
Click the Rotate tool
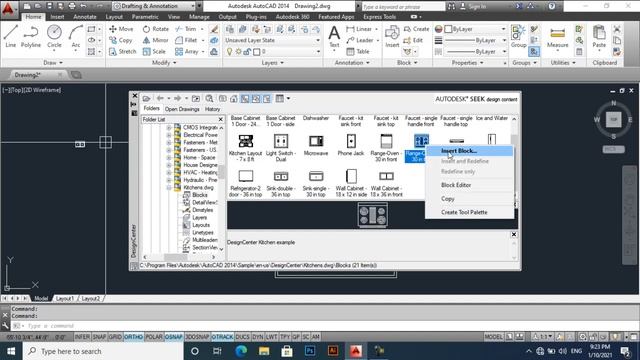click(156, 29)
